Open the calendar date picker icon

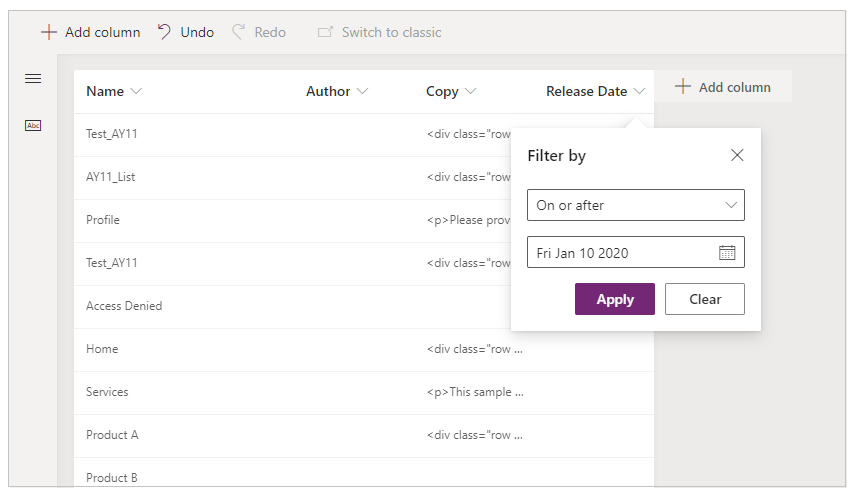727,253
